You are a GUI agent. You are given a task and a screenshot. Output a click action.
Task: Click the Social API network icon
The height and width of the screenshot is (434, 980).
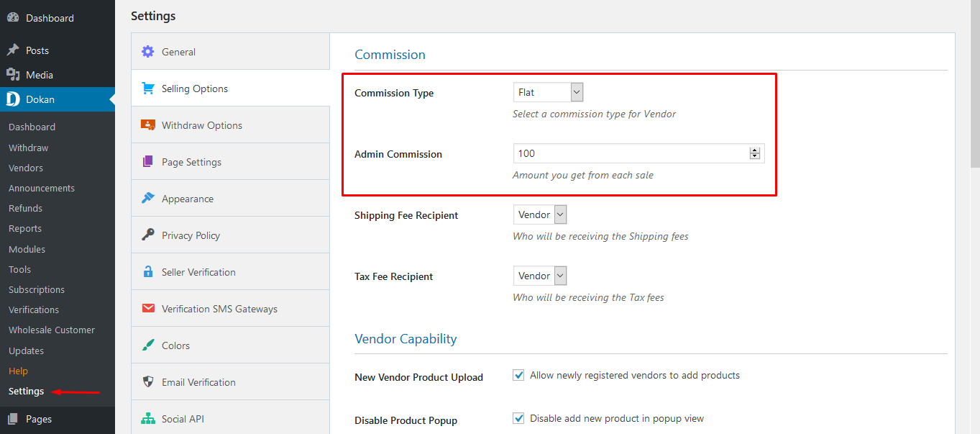coord(148,419)
